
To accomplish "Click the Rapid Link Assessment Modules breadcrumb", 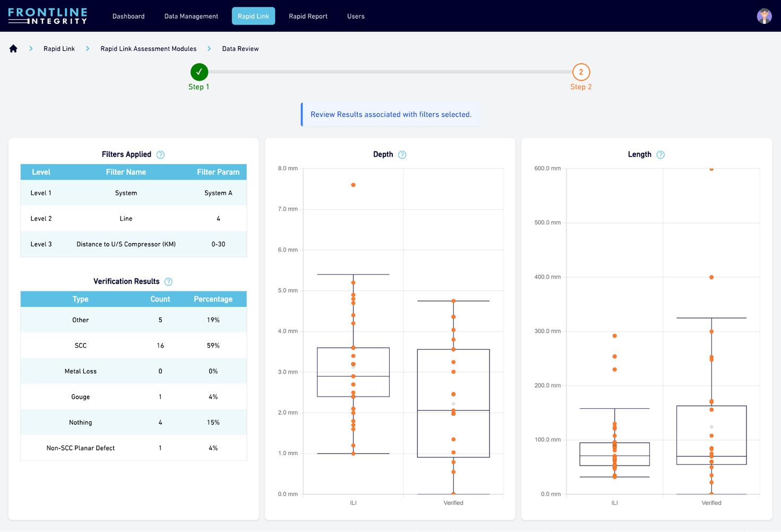I will point(149,49).
